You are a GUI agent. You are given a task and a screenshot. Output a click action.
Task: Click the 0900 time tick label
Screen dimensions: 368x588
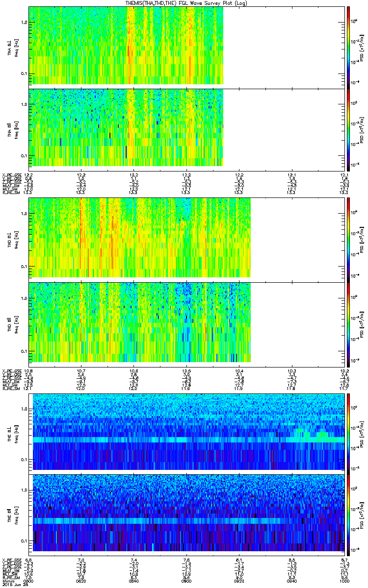coord(186,580)
